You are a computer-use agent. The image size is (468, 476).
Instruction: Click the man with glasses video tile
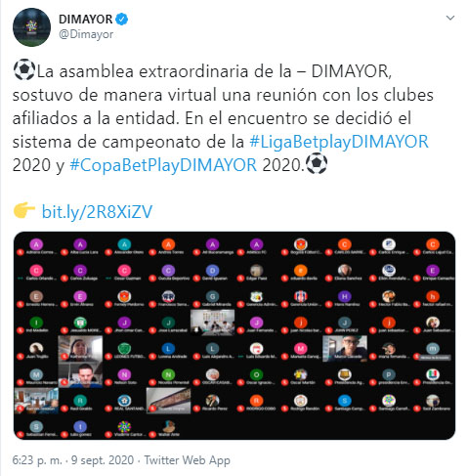[x=345, y=348]
